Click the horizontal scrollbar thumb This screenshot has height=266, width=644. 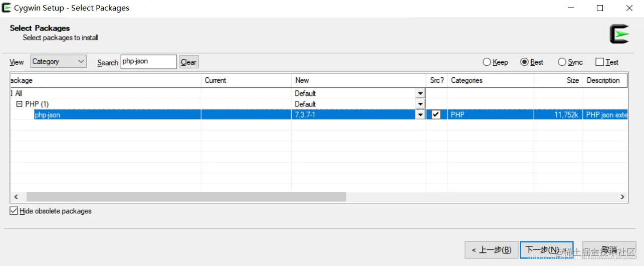tap(186, 197)
